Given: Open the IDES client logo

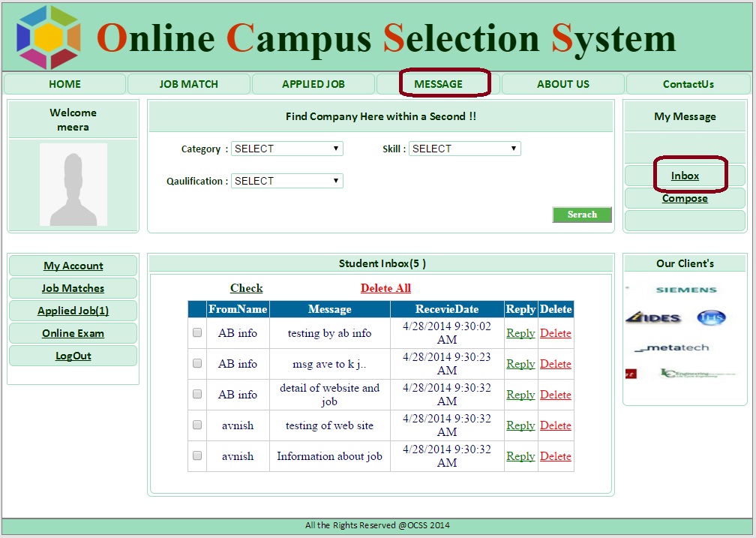Looking at the screenshot, I should (x=652, y=318).
